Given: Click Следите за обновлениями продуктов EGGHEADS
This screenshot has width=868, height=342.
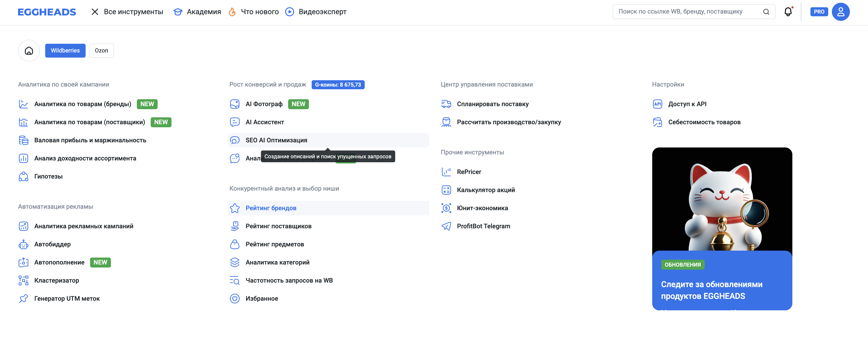Looking at the screenshot, I should coord(712,290).
